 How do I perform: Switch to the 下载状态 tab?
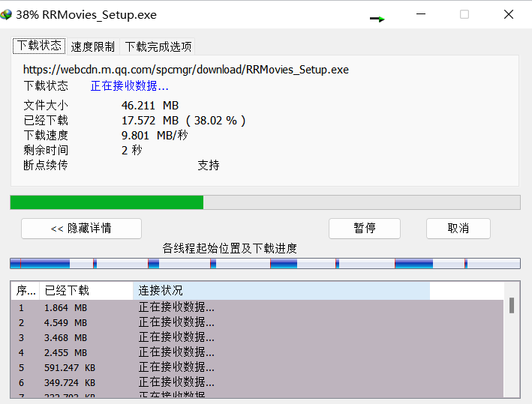(39, 46)
